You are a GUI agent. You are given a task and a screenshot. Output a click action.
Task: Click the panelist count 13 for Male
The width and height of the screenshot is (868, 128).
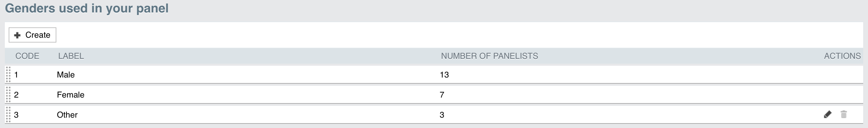[x=444, y=75]
